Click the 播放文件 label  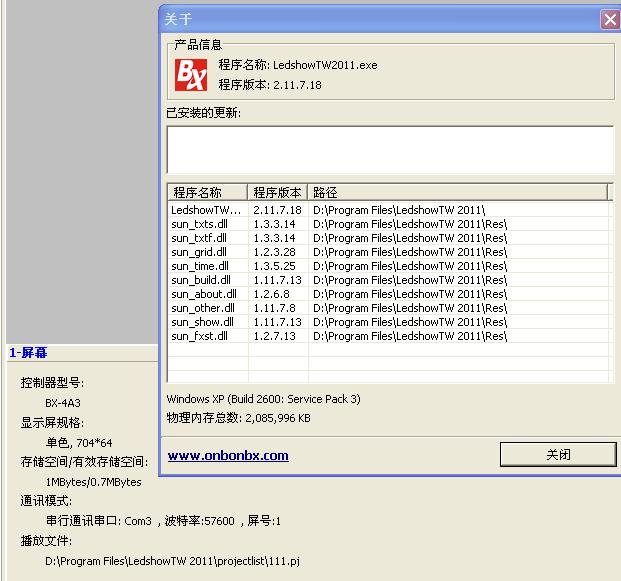pos(46,541)
